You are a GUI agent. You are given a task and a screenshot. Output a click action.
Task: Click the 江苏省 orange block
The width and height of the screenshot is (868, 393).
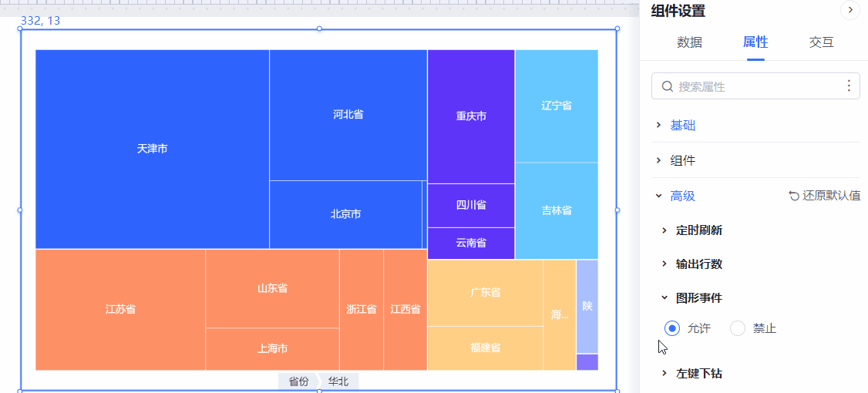121,310
